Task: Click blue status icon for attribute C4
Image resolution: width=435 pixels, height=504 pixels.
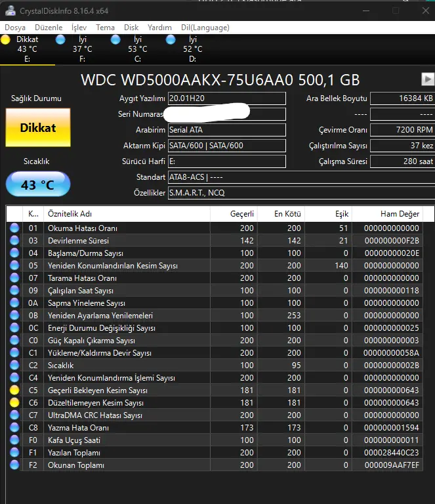Action: point(14,378)
